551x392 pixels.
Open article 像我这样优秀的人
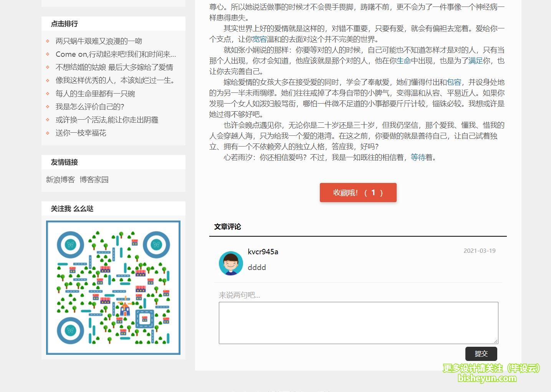tap(116, 80)
